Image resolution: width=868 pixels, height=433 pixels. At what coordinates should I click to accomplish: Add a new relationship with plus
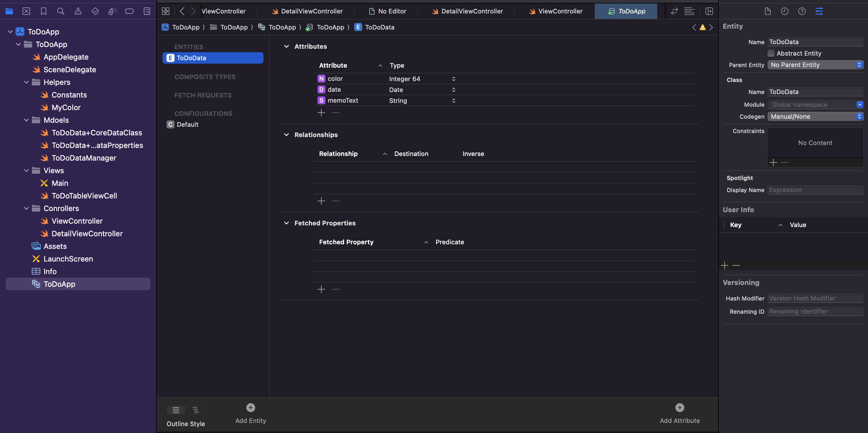pos(321,201)
